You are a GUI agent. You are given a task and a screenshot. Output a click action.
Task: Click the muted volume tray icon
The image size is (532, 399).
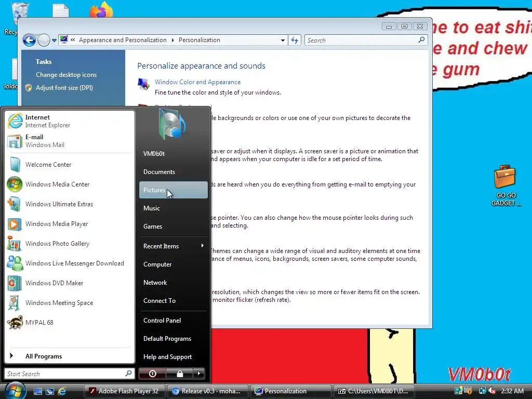[491, 391]
